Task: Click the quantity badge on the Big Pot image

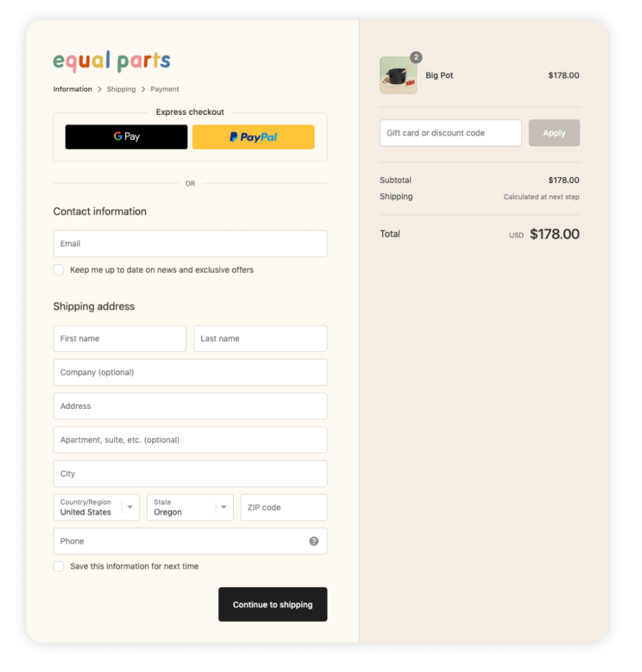Action: click(x=416, y=57)
